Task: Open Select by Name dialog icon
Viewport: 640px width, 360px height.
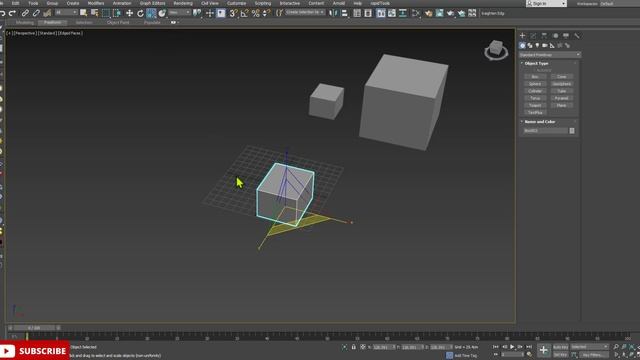Action: pos(95,13)
